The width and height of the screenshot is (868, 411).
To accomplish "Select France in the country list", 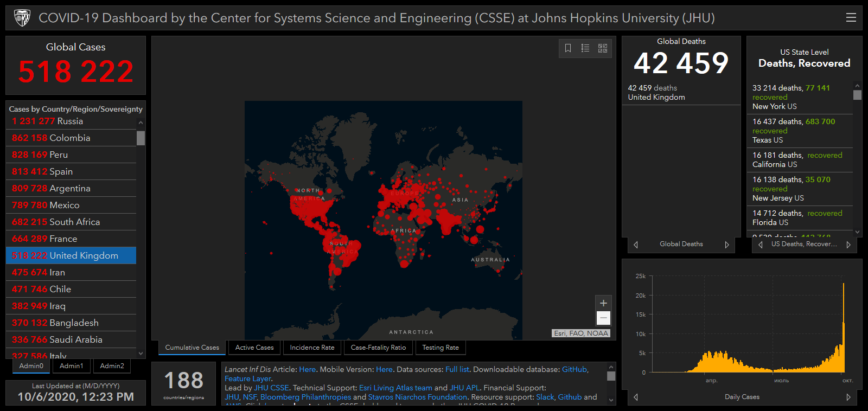I will 71,239.
